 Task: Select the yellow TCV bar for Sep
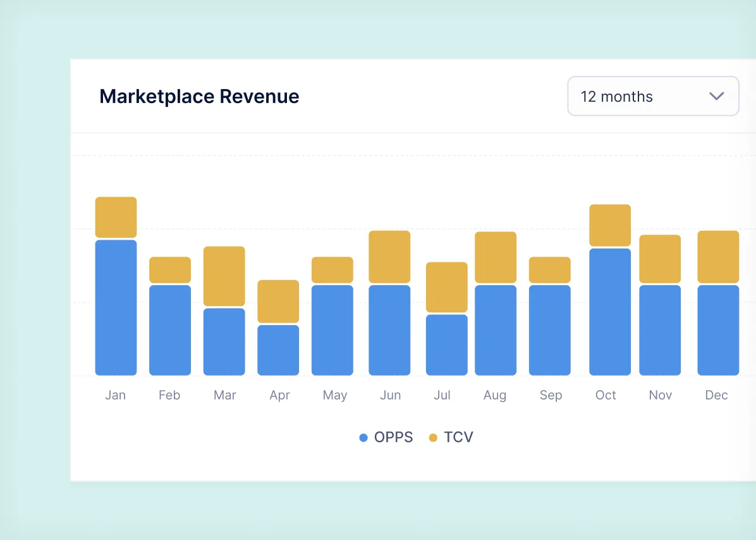550,270
